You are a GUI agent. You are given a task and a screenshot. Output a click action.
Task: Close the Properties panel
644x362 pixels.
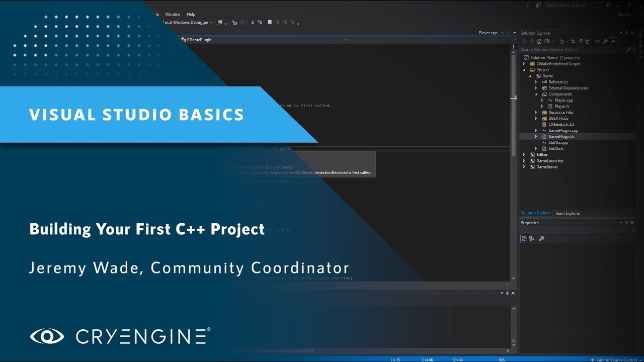(632, 222)
